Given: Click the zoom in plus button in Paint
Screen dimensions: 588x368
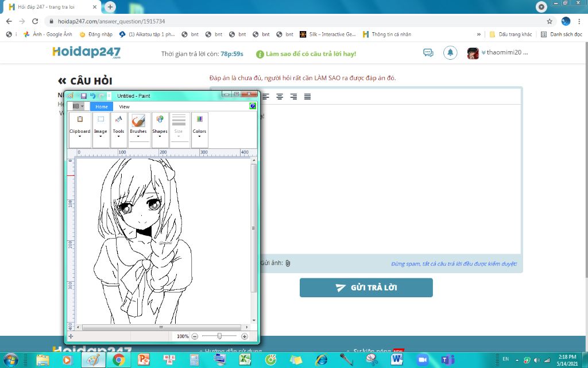Looking at the screenshot, I should pos(245,336).
